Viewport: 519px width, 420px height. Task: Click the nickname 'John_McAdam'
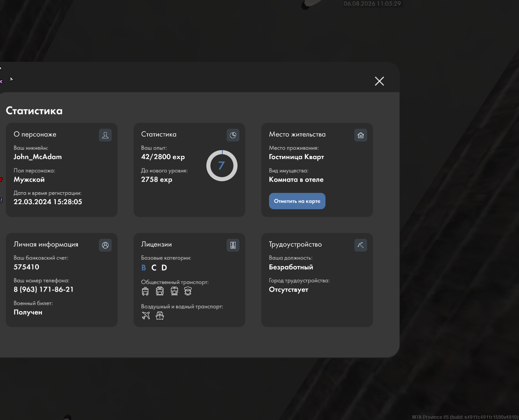point(38,157)
